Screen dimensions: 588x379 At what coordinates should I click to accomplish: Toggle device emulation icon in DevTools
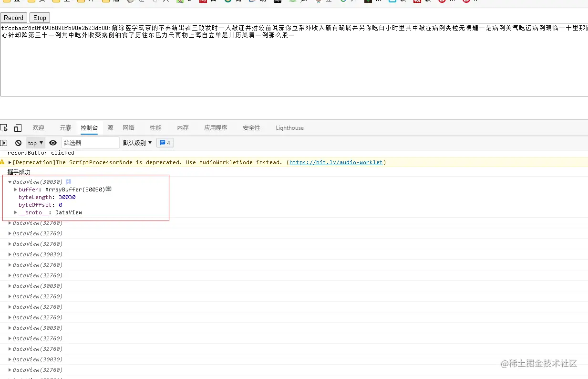pyautogui.click(x=18, y=128)
